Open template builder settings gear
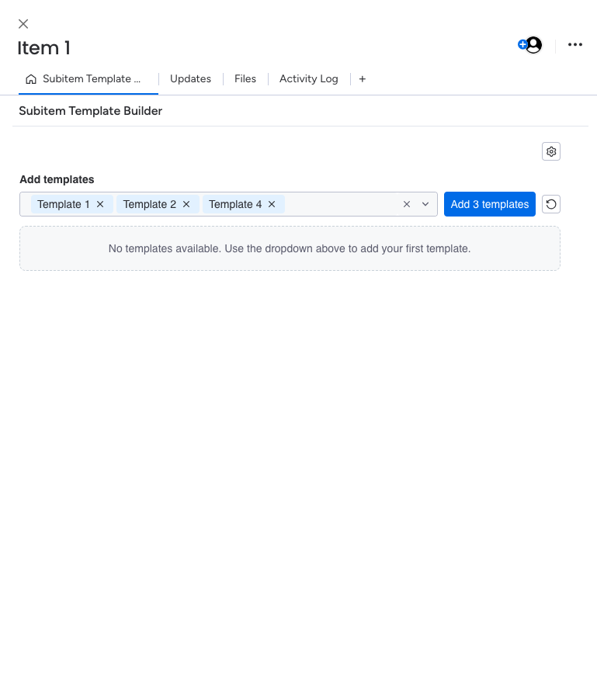The image size is (597, 700). click(551, 151)
